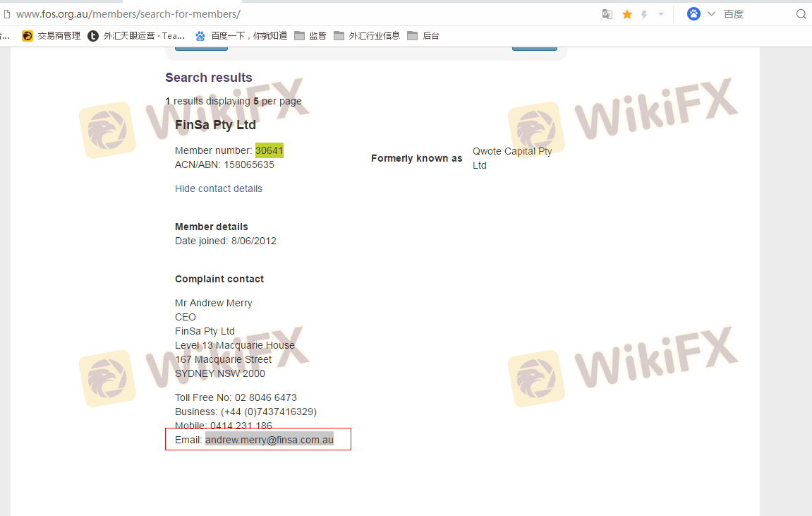This screenshot has width=812, height=516.
Task: Open the 交易商管理 bookmark
Action: (51, 36)
